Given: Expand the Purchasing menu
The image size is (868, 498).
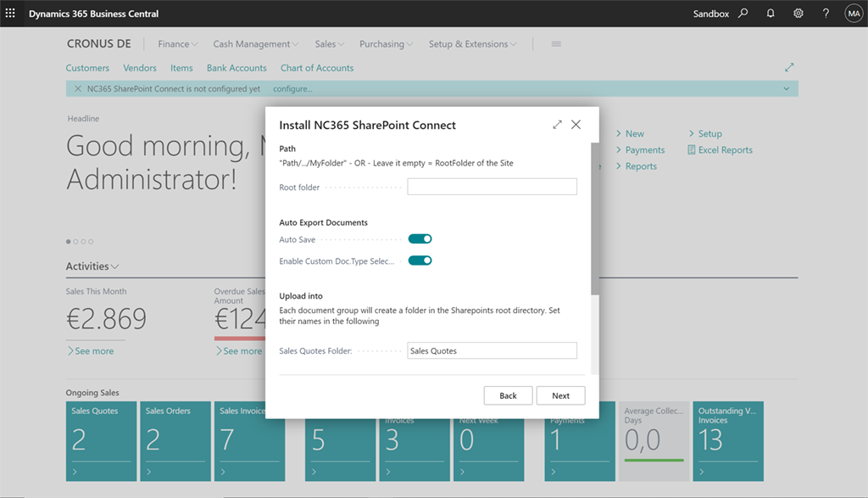Looking at the screenshot, I should click(x=386, y=44).
